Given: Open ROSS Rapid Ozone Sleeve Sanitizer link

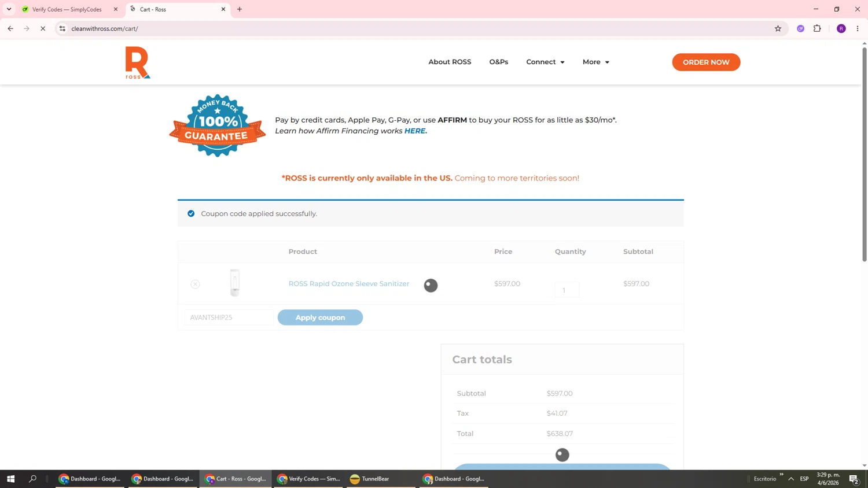Looking at the screenshot, I should pos(349,283).
